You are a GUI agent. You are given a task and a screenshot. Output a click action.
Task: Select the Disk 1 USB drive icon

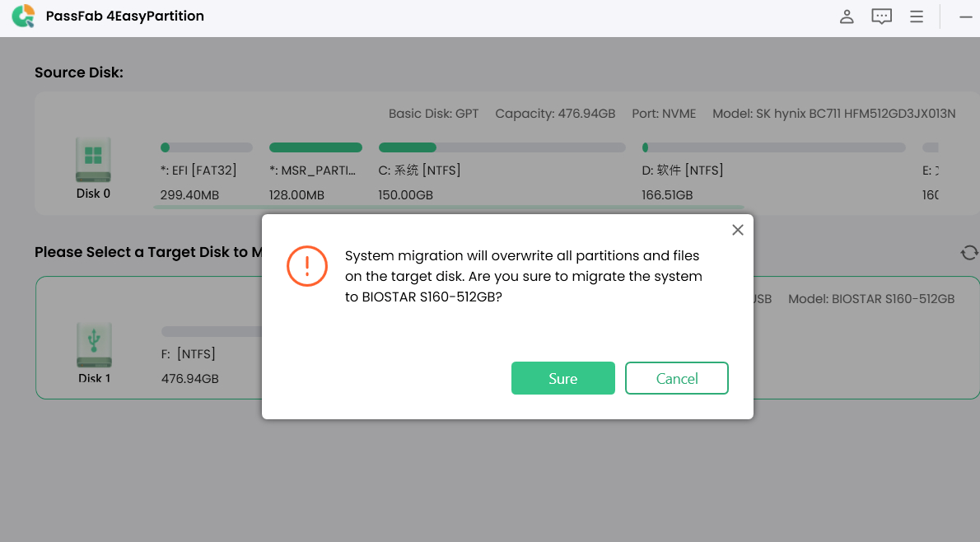coord(94,344)
